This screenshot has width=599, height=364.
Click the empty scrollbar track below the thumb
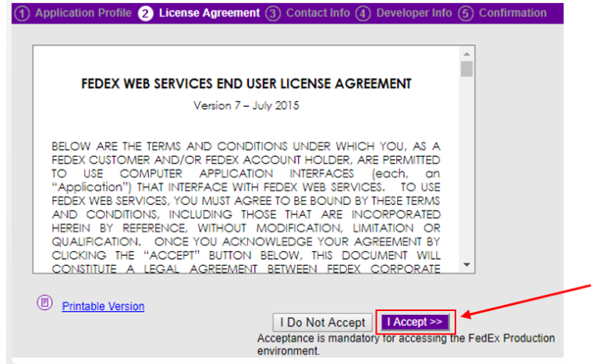click(467, 171)
